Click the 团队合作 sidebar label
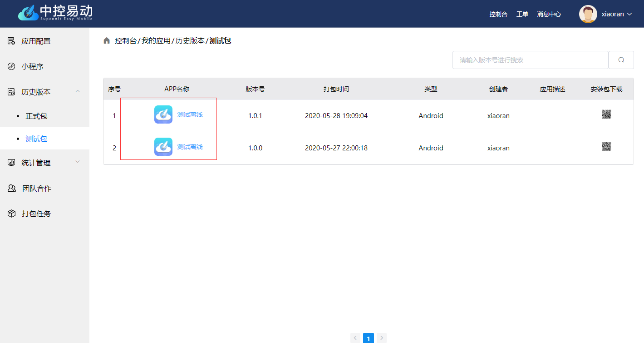This screenshot has width=644, height=343. (37, 188)
